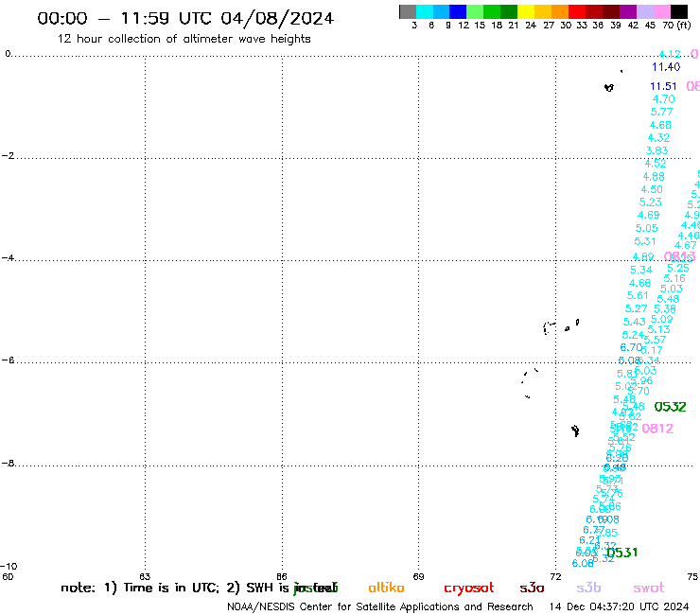Click the pink swot satellite label
This screenshot has height=615, width=700.
(x=649, y=588)
